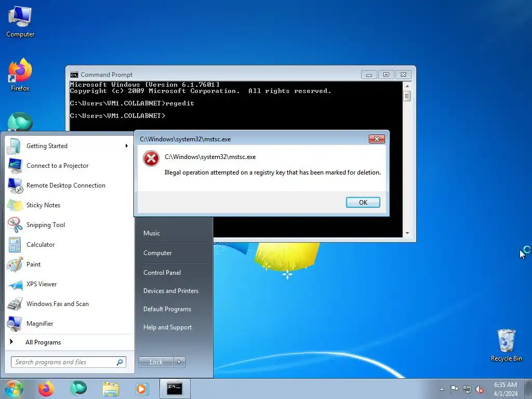
Task: Open XPS Viewer
Action: (x=70, y=284)
